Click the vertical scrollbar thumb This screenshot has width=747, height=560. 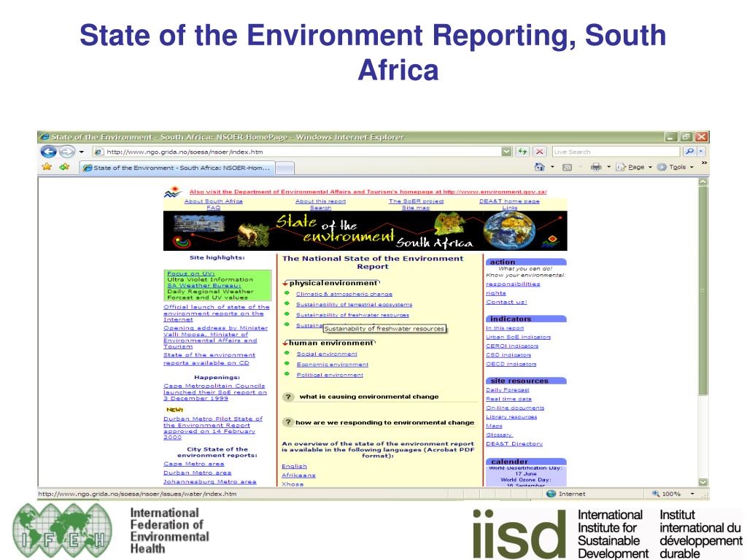pyautogui.click(x=703, y=290)
